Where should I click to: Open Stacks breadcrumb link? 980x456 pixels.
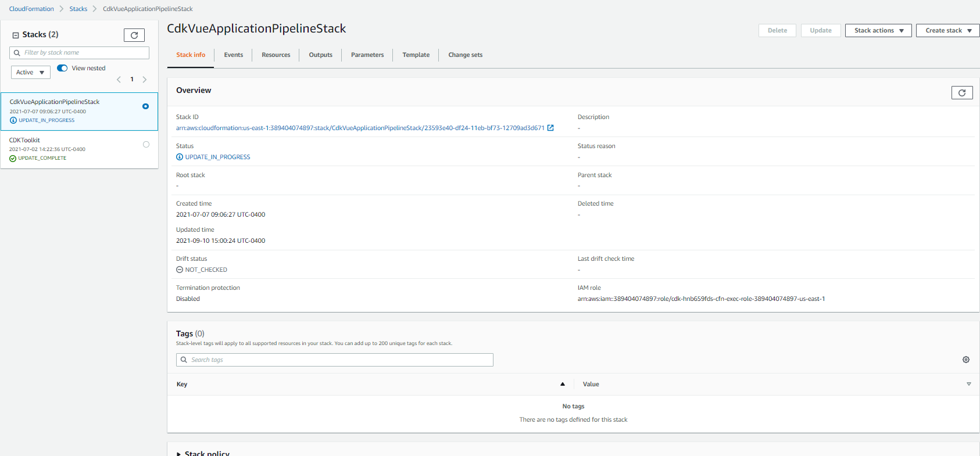[78, 9]
